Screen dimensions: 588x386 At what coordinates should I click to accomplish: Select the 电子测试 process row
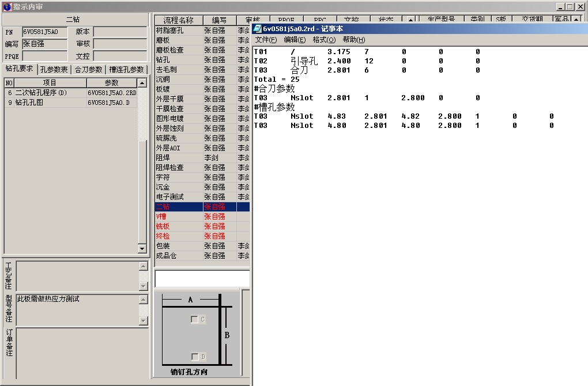click(x=202, y=196)
